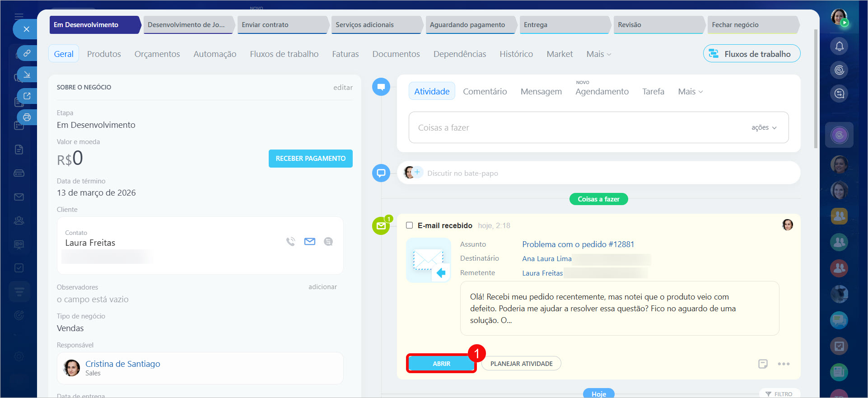Expand the Mais dropdown in the top tabs
The height and width of the screenshot is (398, 868).
point(598,54)
